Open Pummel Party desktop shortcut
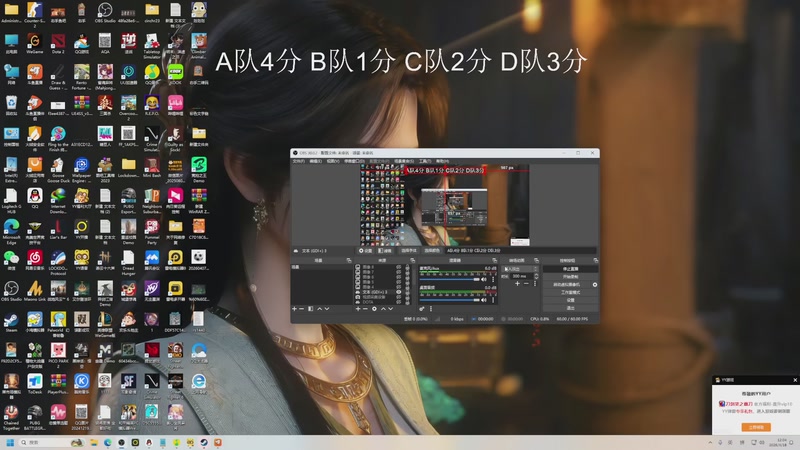The image size is (800, 450). click(x=152, y=232)
